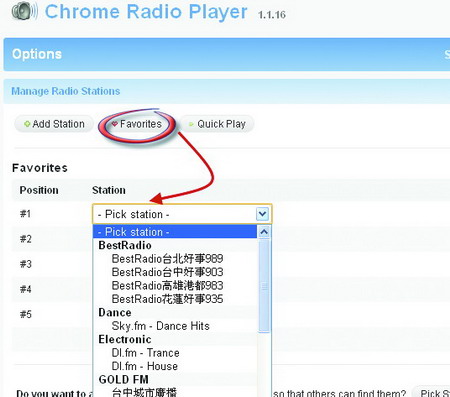Click the Dance group header

click(115, 313)
